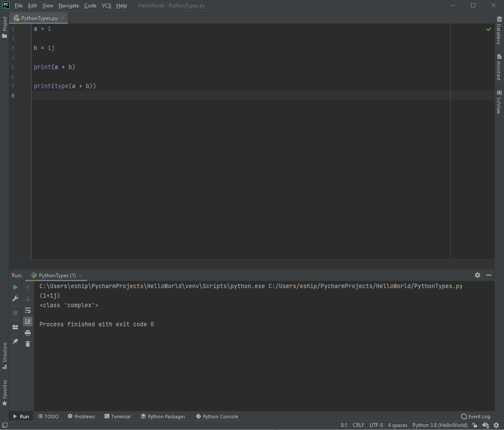Open the Database side panel
The width and height of the screenshot is (504, 430).
(x=499, y=30)
